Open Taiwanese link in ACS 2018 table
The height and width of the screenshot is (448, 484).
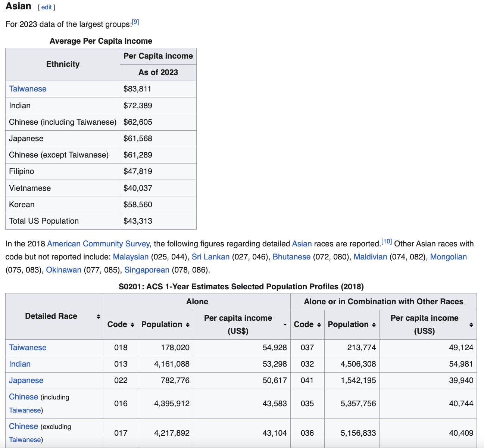coord(28,348)
